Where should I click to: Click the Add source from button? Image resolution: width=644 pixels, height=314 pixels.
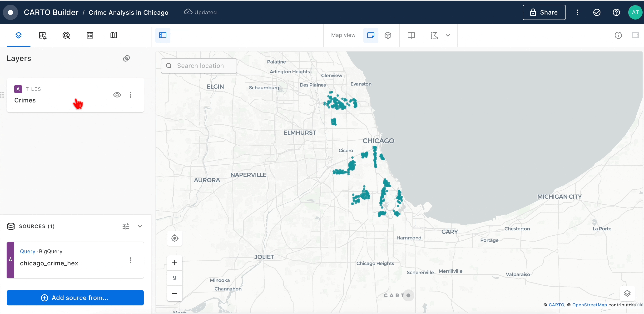point(75,298)
